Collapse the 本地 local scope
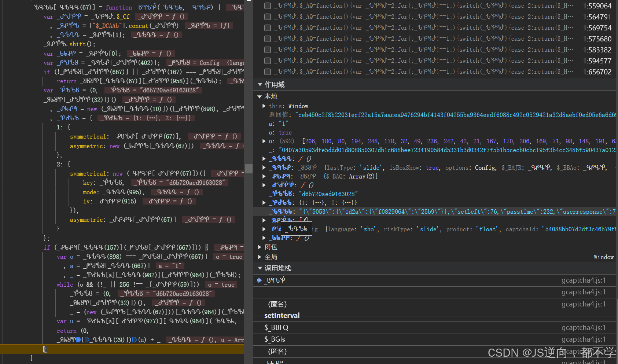 click(x=260, y=96)
